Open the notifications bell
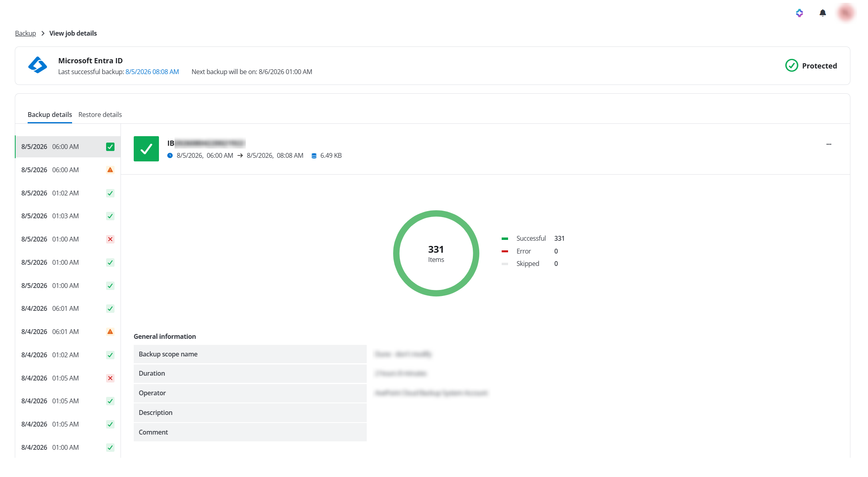This screenshot has width=868, height=477. (x=822, y=13)
